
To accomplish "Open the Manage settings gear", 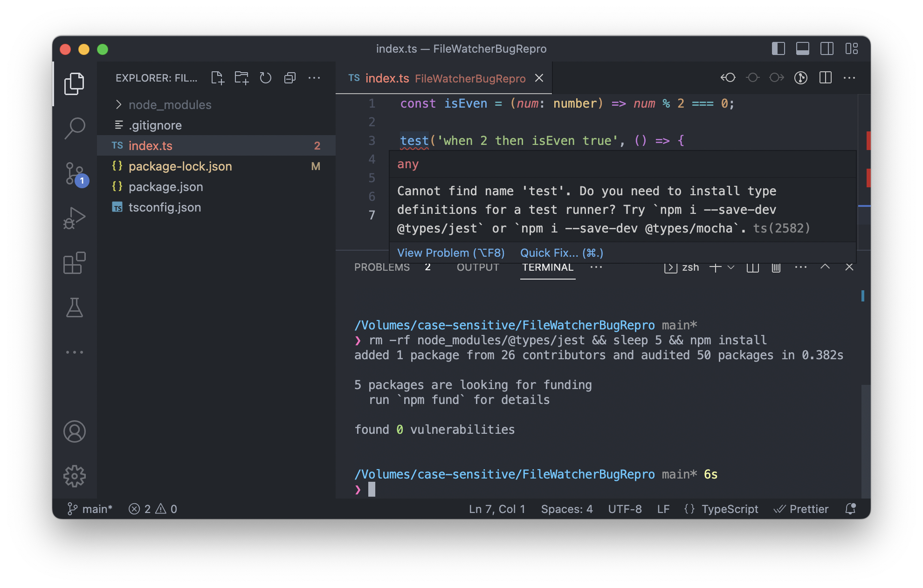I will point(75,476).
